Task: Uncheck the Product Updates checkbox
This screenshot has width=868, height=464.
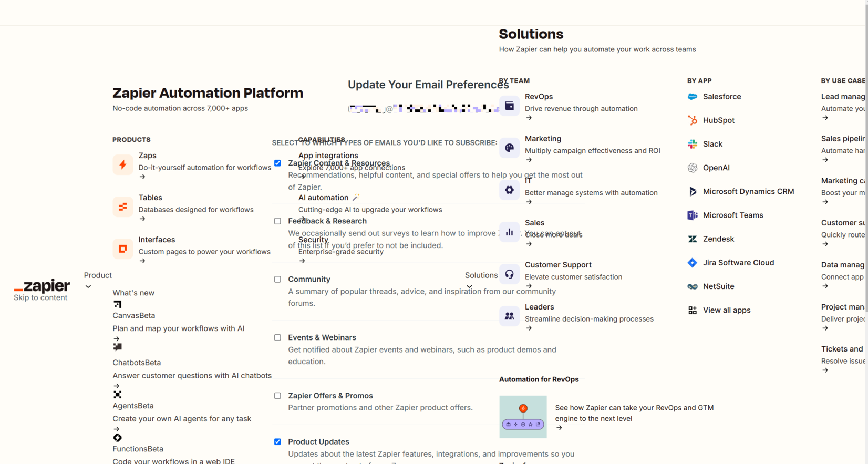Action: [277, 442]
